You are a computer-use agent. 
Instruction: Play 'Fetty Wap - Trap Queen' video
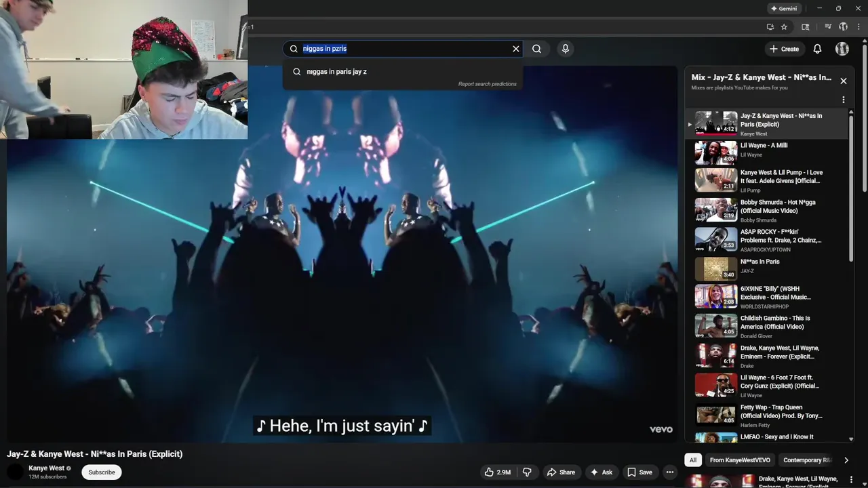[767, 415]
